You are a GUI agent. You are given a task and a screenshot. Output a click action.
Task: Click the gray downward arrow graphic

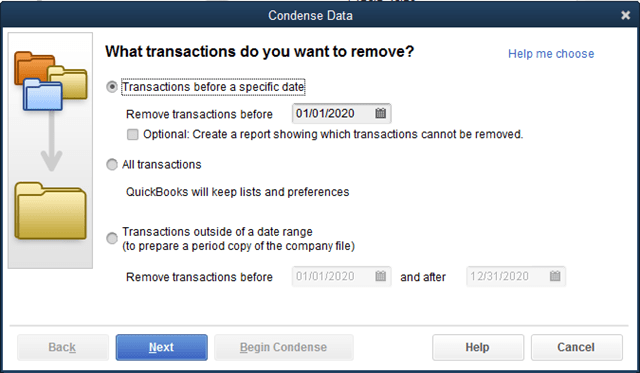pyautogui.click(x=51, y=141)
